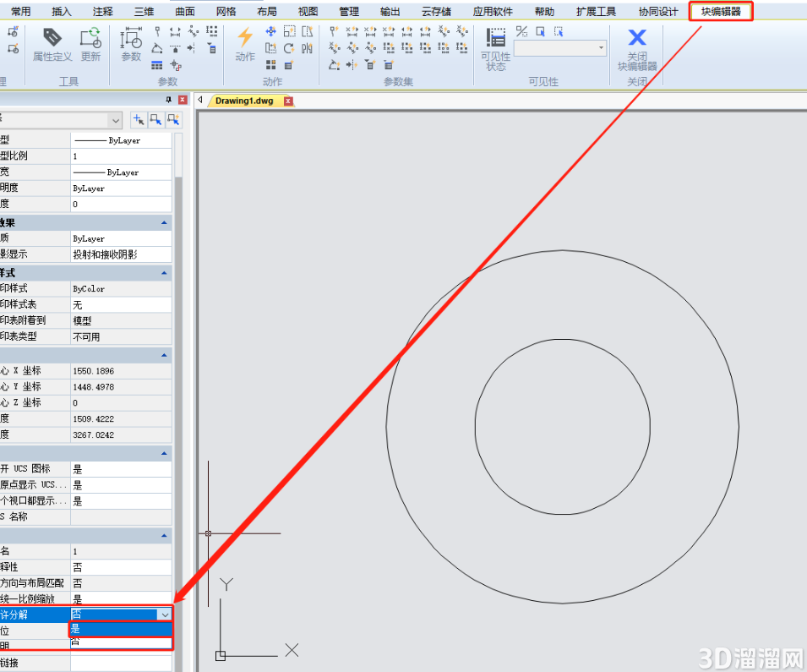Collapse the UCS icon section
807x672 pixels.
click(164, 454)
